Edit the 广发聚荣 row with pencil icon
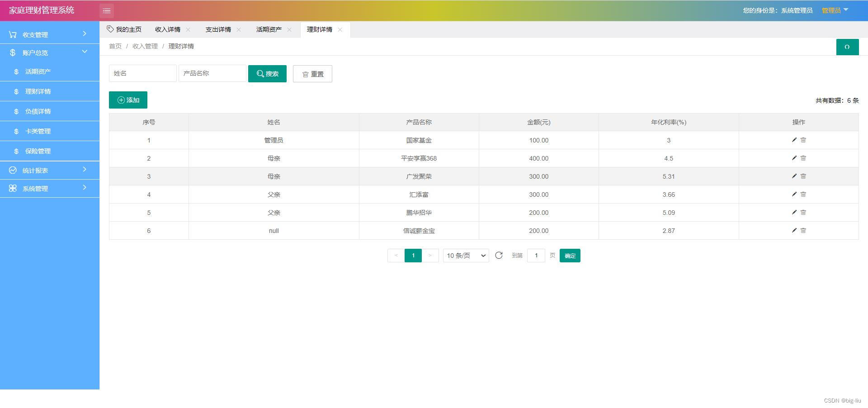The width and height of the screenshot is (868, 408). (794, 176)
